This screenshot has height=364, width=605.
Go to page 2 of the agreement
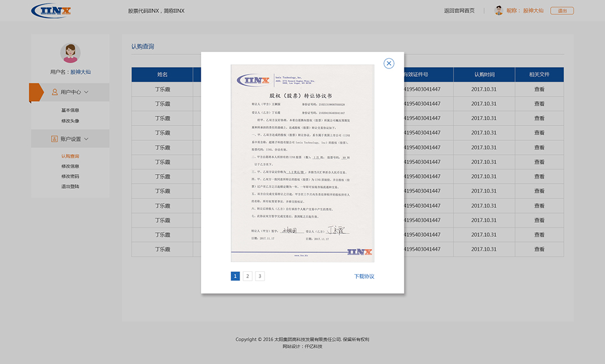247,276
